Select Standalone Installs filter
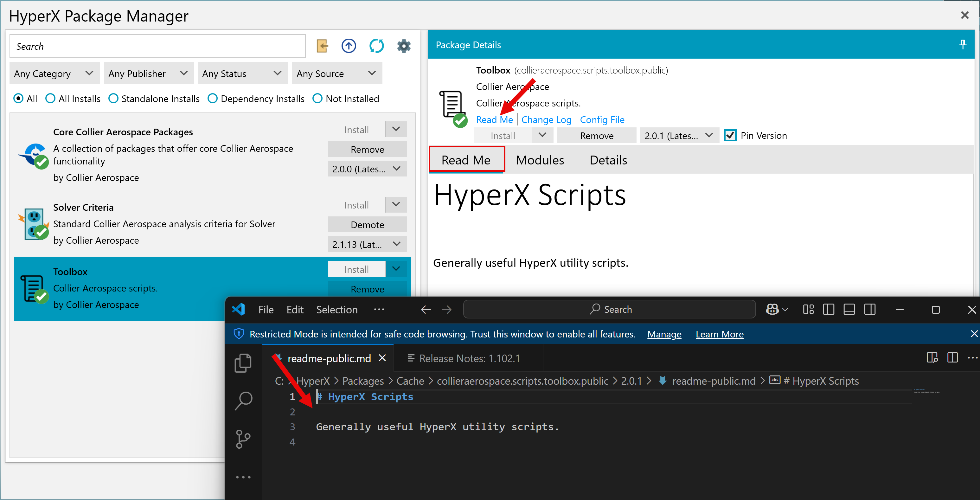 pyautogui.click(x=113, y=99)
